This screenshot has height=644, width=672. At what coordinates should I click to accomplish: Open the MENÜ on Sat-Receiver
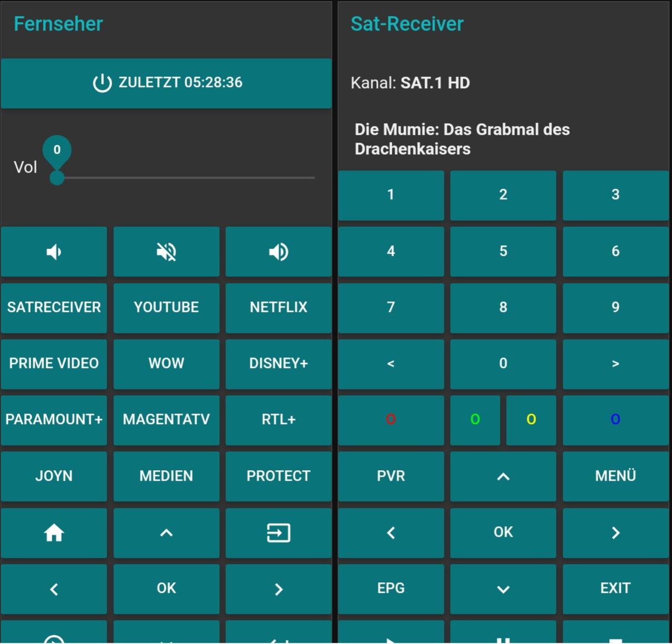pos(615,476)
